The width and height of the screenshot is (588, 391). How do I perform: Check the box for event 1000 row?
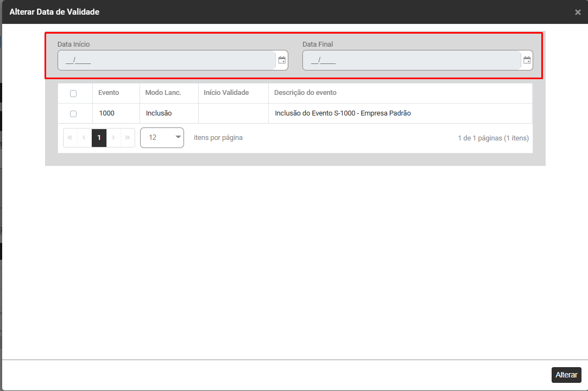[73, 114]
